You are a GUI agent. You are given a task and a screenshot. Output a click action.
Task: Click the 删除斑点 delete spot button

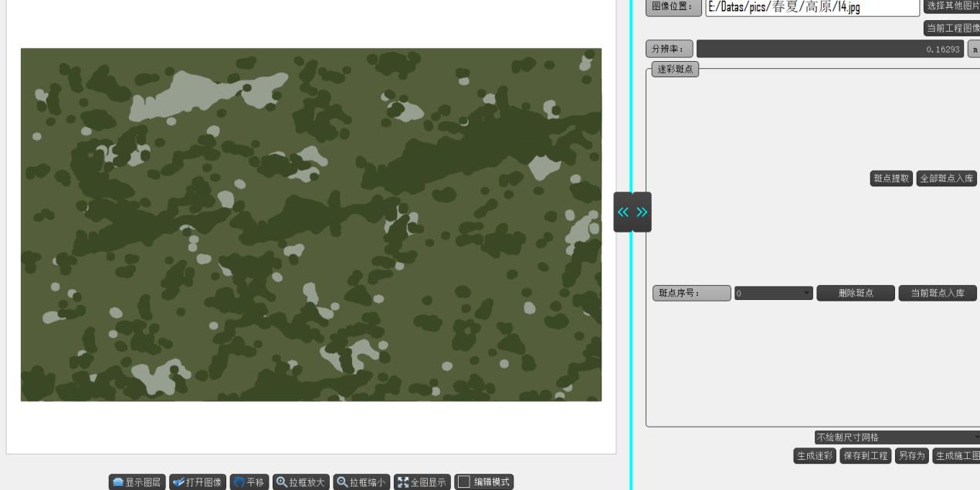856,294
